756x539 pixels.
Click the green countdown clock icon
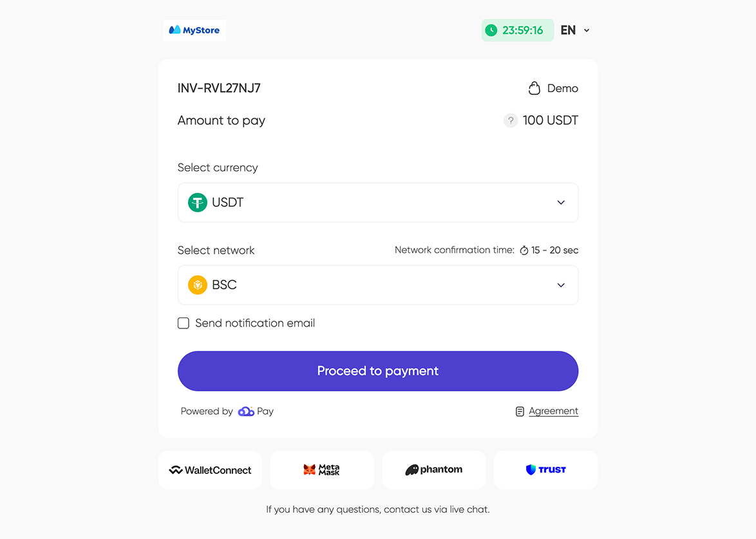coord(491,30)
